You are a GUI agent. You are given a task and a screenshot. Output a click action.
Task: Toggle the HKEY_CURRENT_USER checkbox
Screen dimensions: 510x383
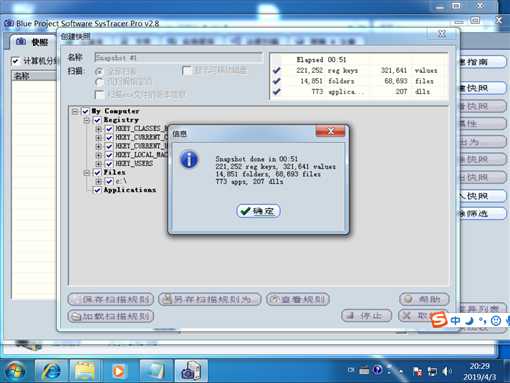[109, 146]
